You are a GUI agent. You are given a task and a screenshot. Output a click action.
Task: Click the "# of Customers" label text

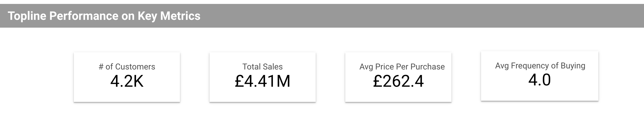point(127,67)
